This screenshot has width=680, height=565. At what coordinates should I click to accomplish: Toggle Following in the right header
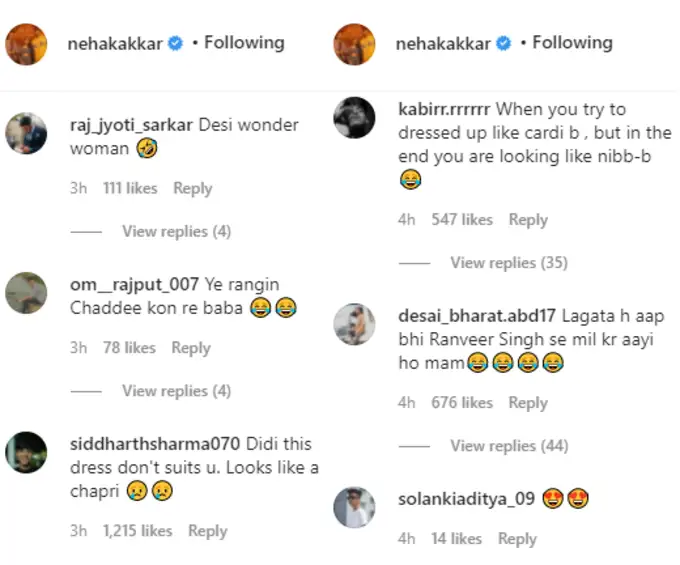click(x=572, y=43)
